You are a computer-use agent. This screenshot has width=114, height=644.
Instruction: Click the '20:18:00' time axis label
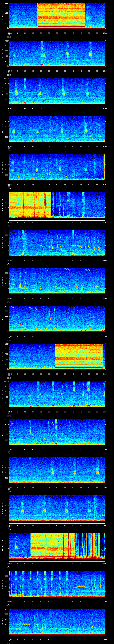(x=9, y=184)
